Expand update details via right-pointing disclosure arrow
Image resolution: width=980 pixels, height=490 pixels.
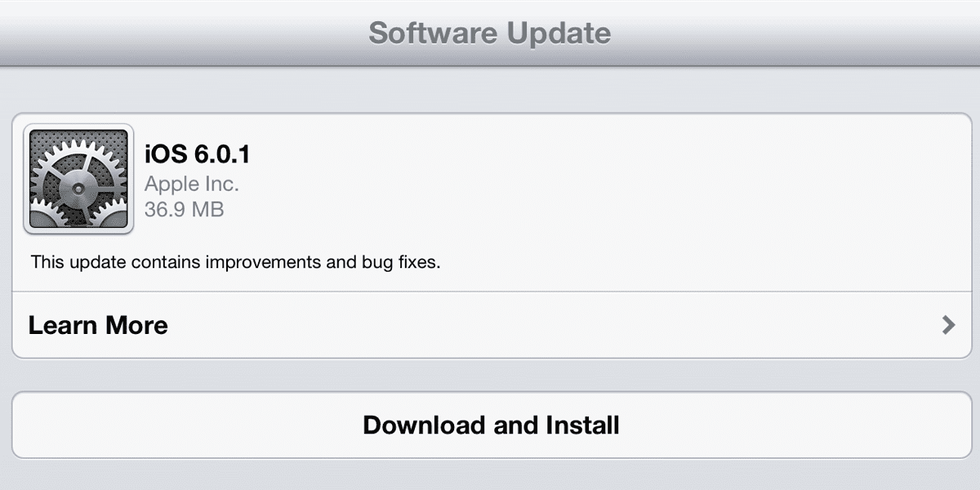click(948, 325)
